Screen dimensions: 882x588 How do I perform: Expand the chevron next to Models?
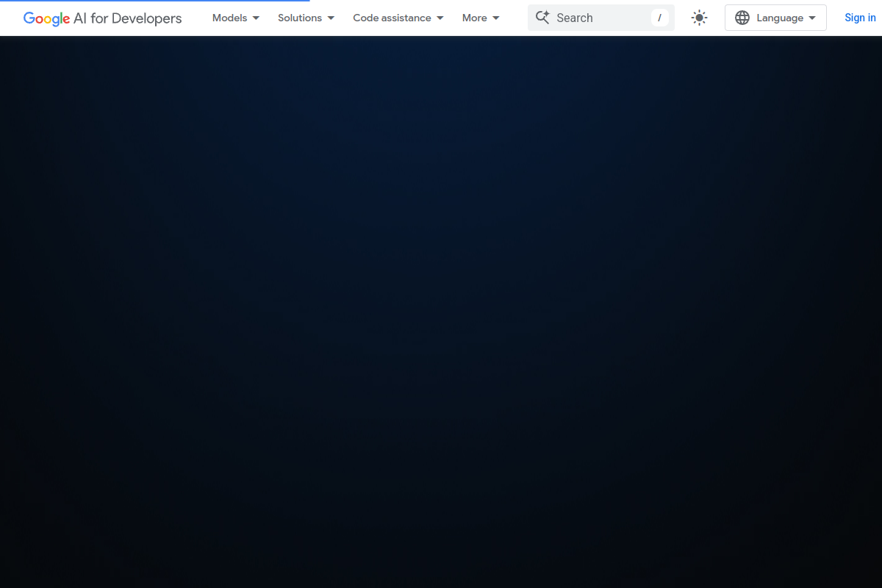click(255, 18)
